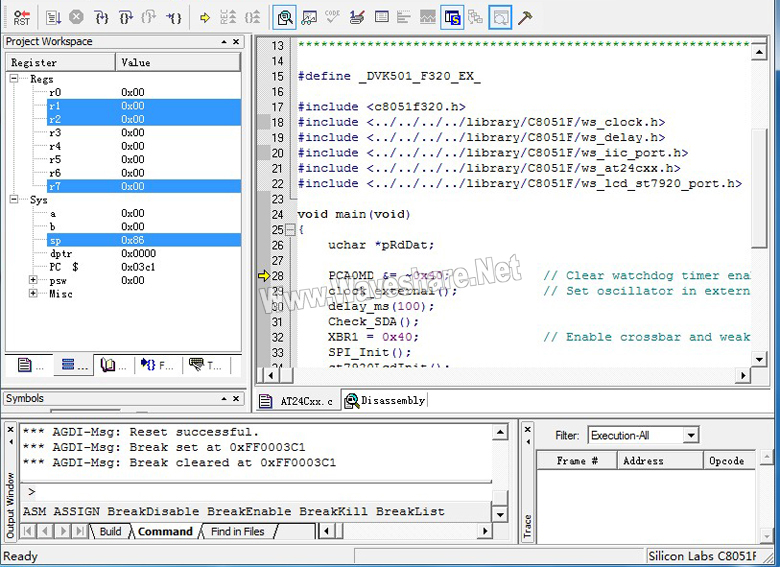The height and width of the screenshot is (567, 780).
Task: Toggle the highlighted window icon before the hammer
Action: click(500, 18)
